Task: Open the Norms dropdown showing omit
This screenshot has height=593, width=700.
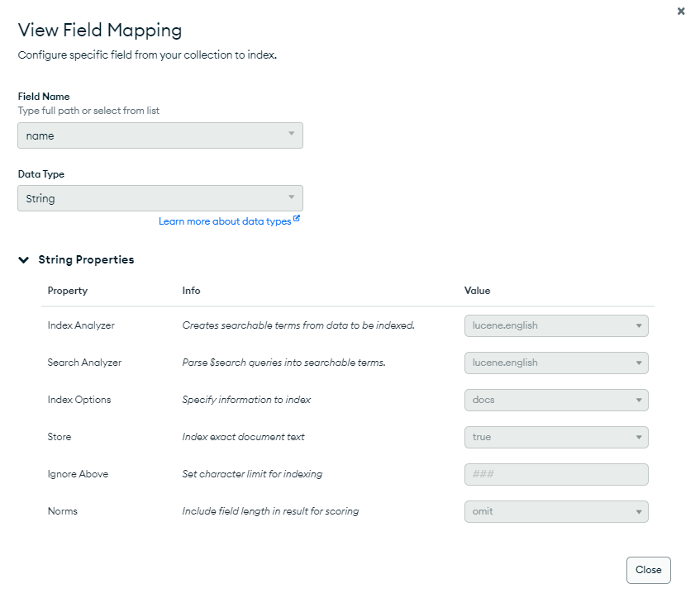Action: [x=556, y=511]
